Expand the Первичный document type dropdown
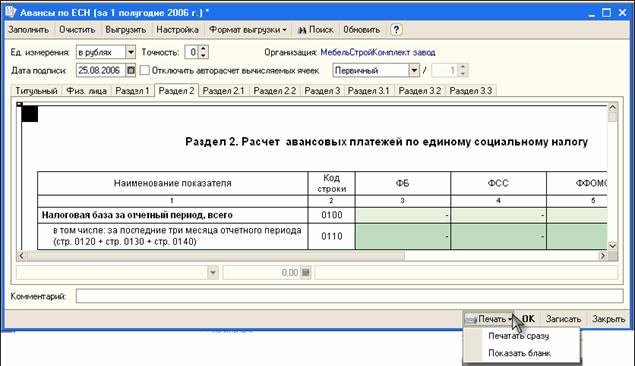 click(413, 70)
